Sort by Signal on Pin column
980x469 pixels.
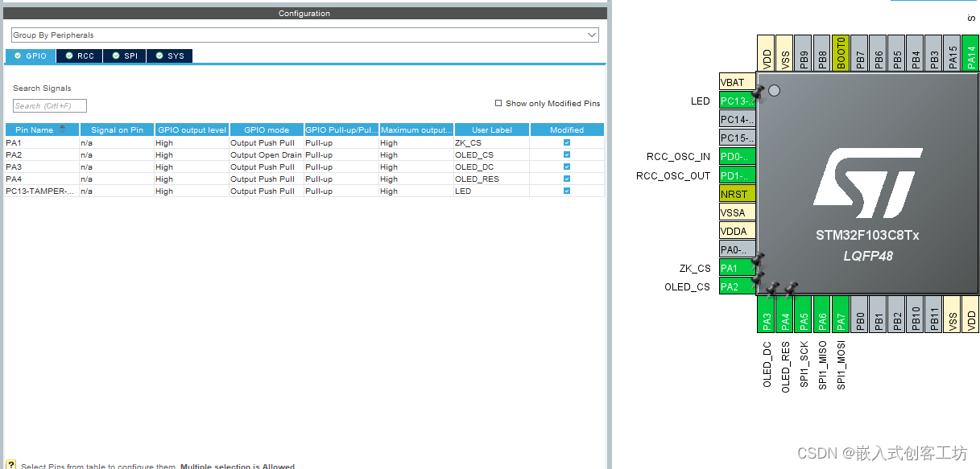pyautogui.click(x=117, y=130)
